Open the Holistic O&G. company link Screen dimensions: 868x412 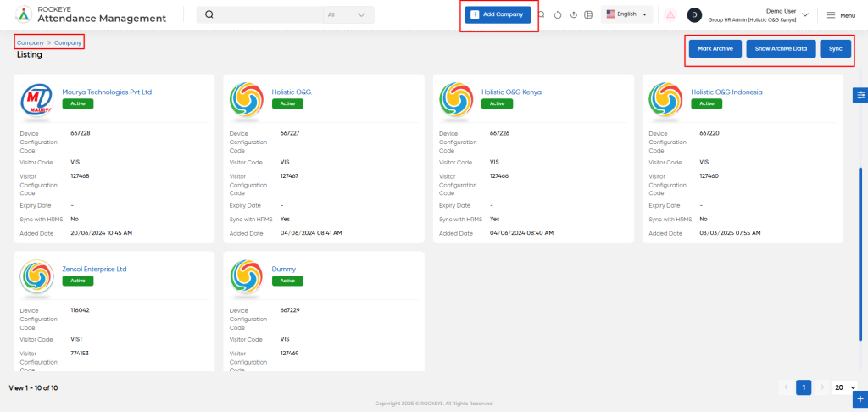pos(292,92)
